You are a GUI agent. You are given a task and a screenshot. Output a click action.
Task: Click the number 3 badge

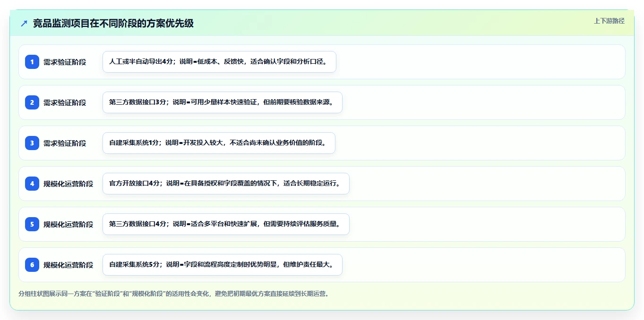pyautogui.click(x=32, y=143)
